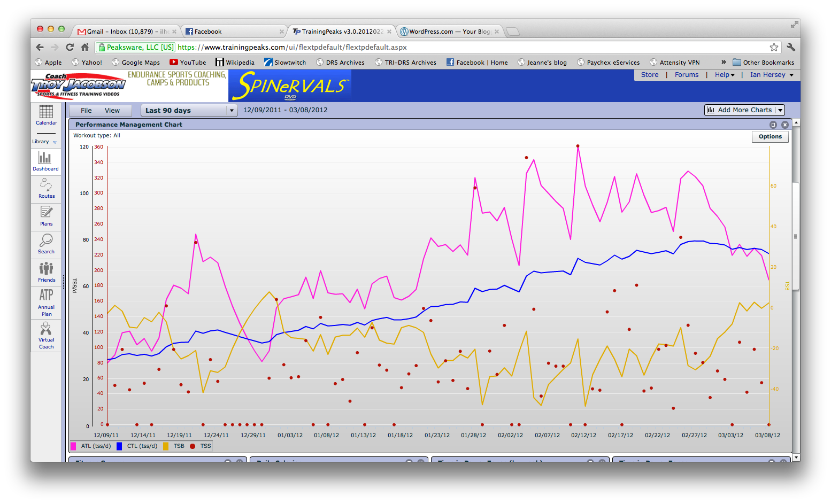This screenshot has width=831, height=504.
Task: Click the pink ATL legend color swatch
Action: click(x=73, y=446)
